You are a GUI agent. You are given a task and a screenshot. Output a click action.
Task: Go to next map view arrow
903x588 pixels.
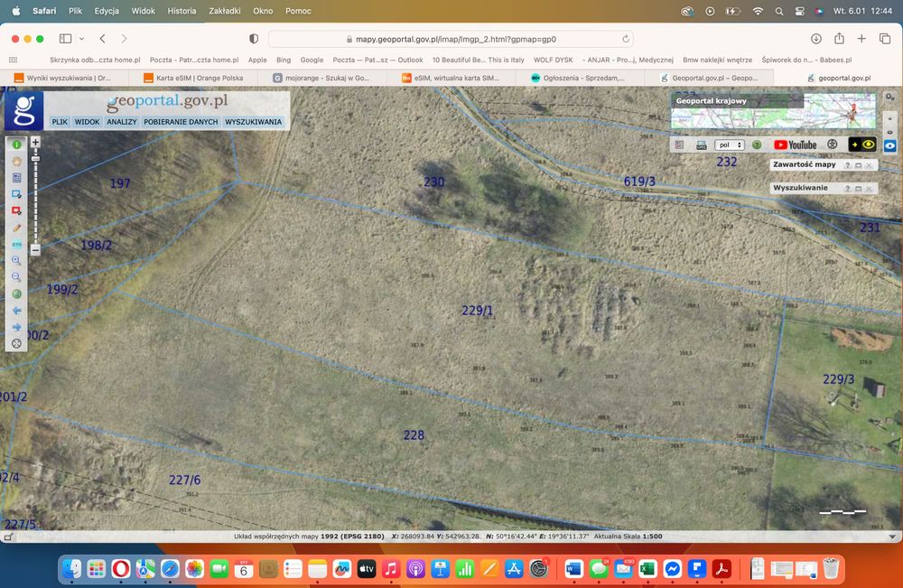[x=16, y=327]
